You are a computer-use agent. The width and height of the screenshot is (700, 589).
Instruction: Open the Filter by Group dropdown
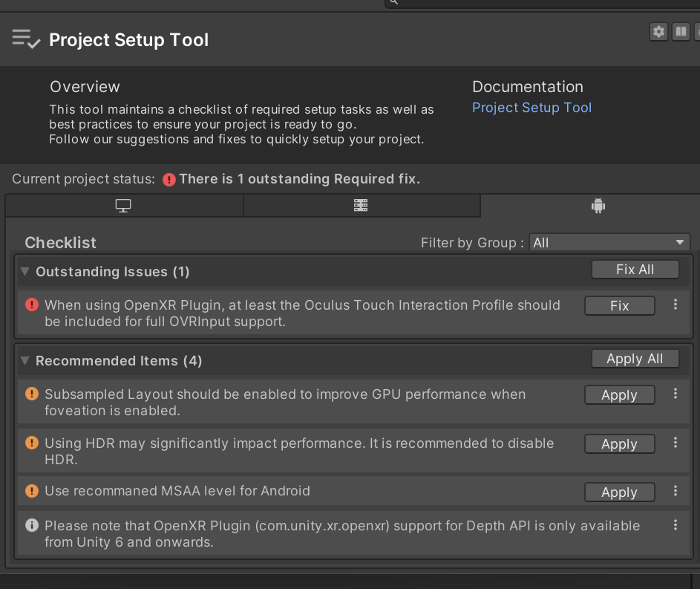(609, 243)
